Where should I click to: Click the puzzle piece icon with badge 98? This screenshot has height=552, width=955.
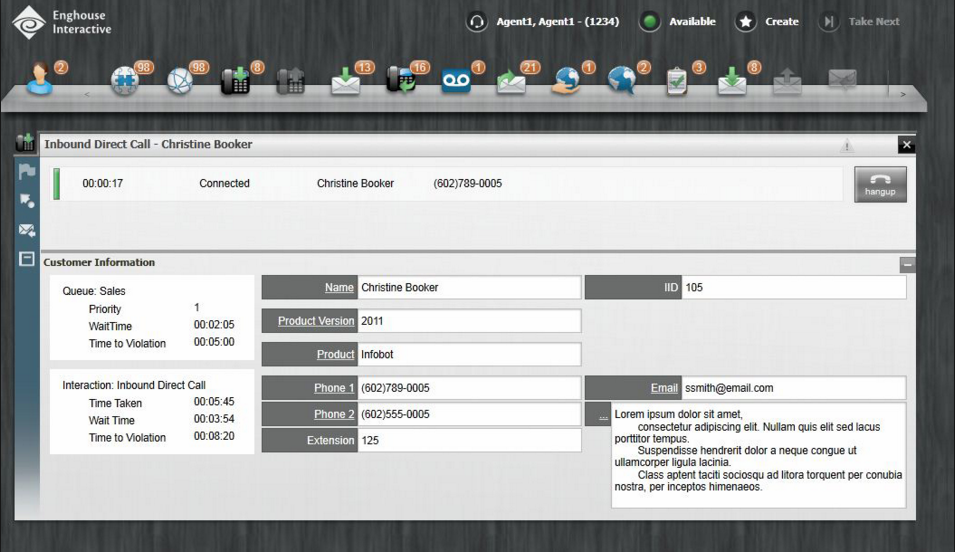125,80
